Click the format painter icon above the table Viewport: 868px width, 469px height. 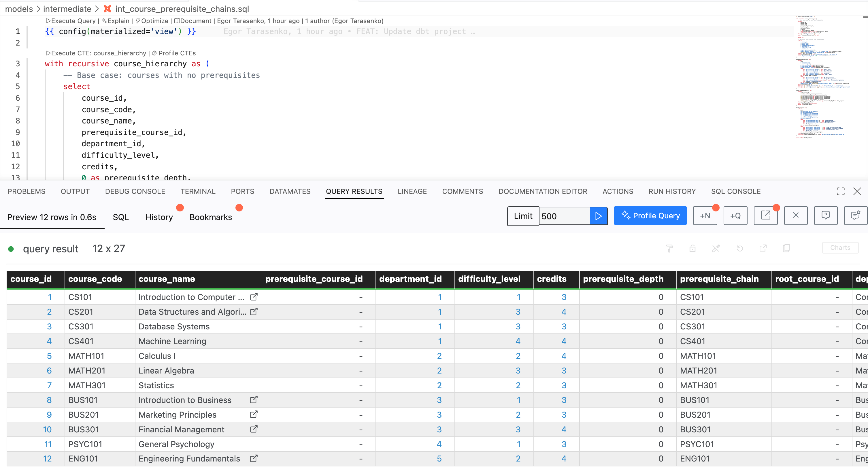click(669, 249)
